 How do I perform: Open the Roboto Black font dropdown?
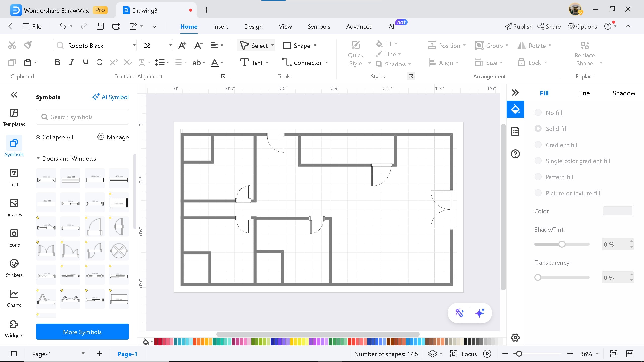pos(134,45)
